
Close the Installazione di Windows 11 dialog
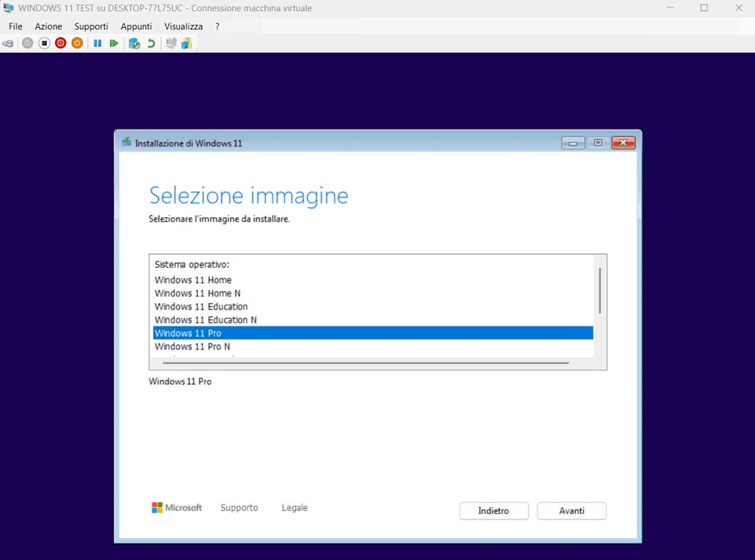point(624,143)
